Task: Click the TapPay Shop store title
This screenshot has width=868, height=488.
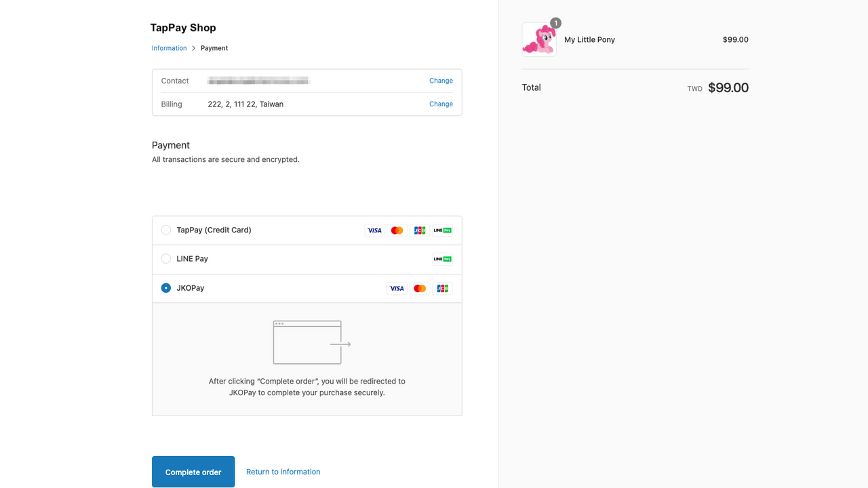Action: pyautogui.click(x=183, y=28)
